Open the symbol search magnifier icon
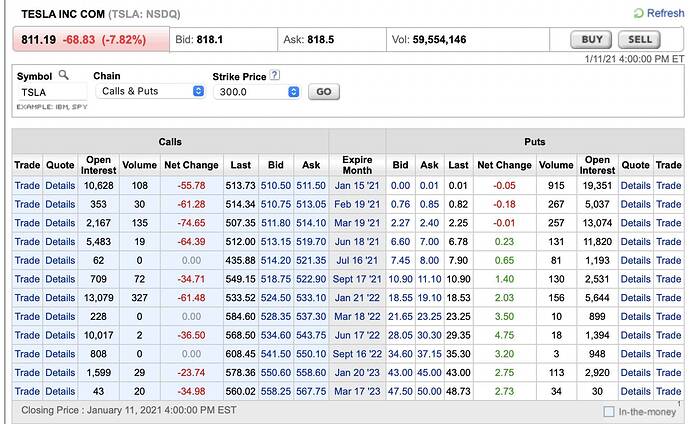690x424 pixels. point(64,75)
